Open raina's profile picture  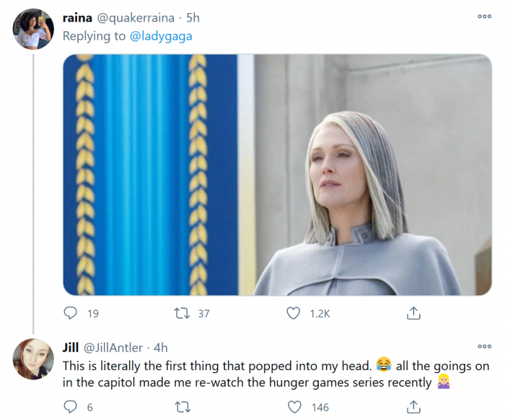click(34, 30)
